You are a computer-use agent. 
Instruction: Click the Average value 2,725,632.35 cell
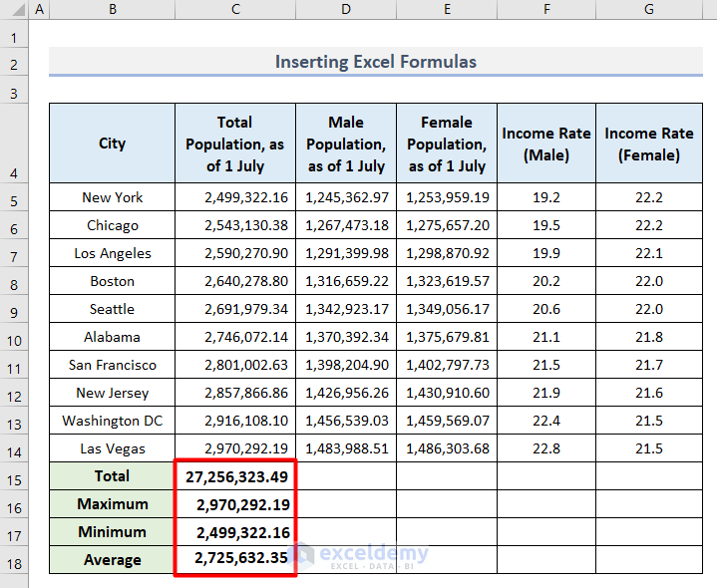click(235, 560)
